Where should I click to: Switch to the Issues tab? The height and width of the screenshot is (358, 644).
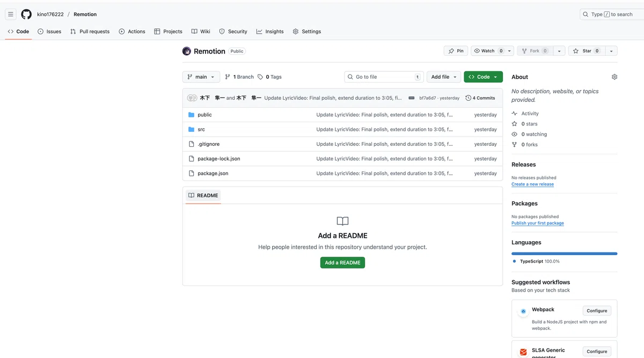tap(49, 32)
